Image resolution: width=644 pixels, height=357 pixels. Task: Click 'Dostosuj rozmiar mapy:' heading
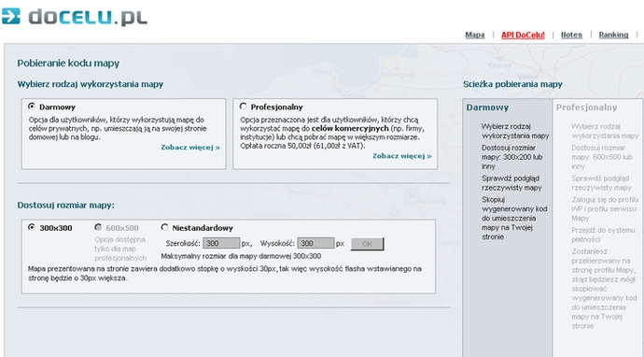click(65, 205)
